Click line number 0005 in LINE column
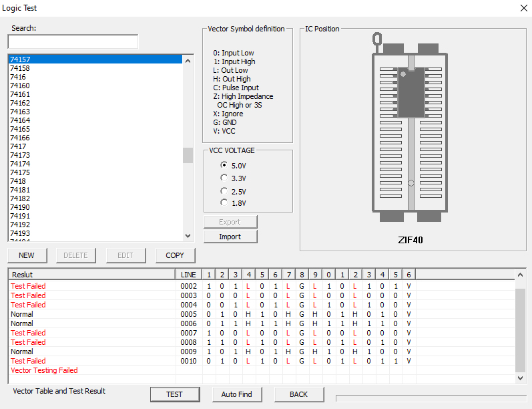 click(189, 314)
